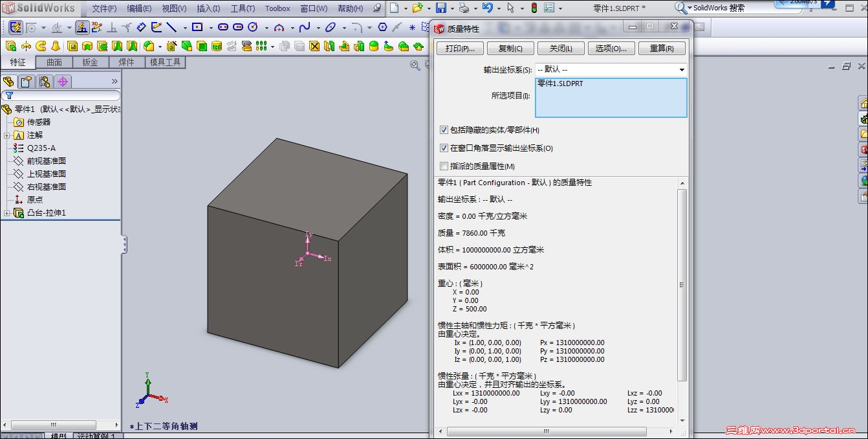Open the 窗口(W) menu
Image resolution: width=868 pixels, height=439 pixels.
(314, 8)
